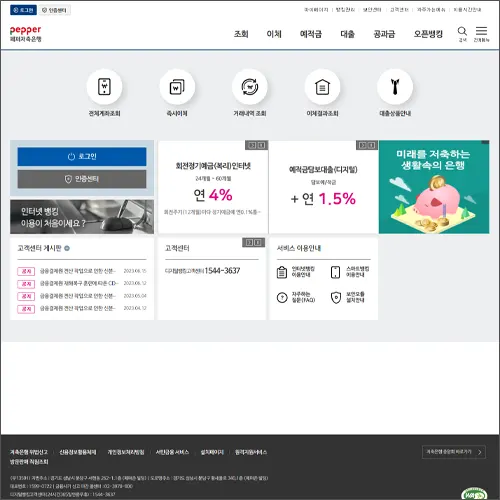
Task: Click the large blue 로그인 button
Action: 82,157
